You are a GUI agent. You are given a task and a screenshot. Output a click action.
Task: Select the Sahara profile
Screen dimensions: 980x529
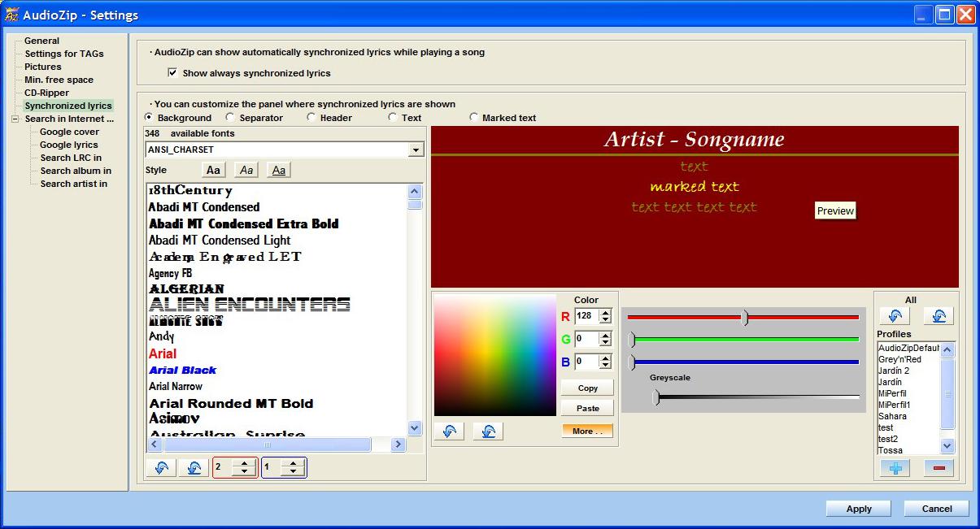(892, 416)
